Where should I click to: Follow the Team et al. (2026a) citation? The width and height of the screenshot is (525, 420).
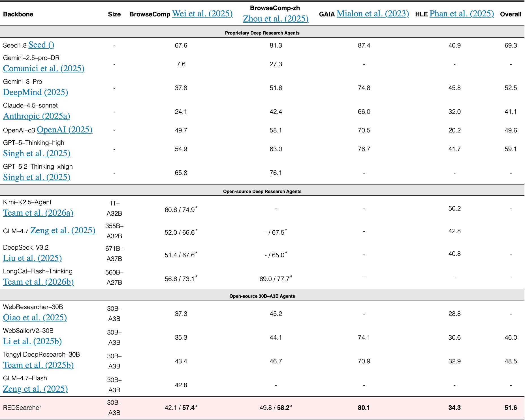38,213
